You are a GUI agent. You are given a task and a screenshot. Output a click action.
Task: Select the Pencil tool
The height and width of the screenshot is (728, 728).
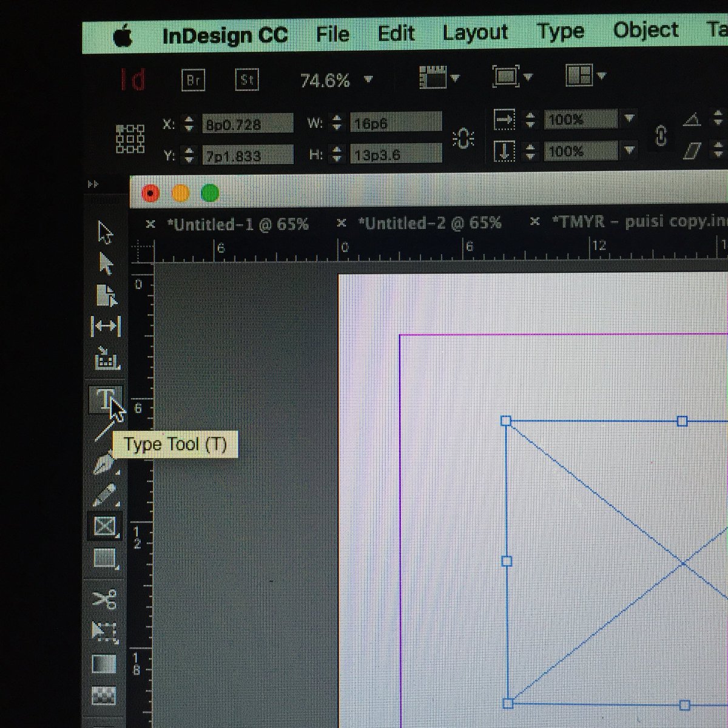coord(105,495)
